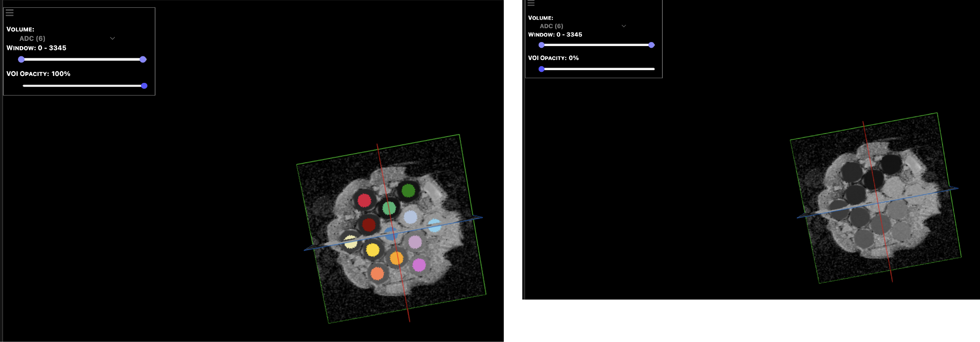Click the VOI Opacity 0% slider handle
This screenshot has width=980, height=342.
click(x=541, y=69)
